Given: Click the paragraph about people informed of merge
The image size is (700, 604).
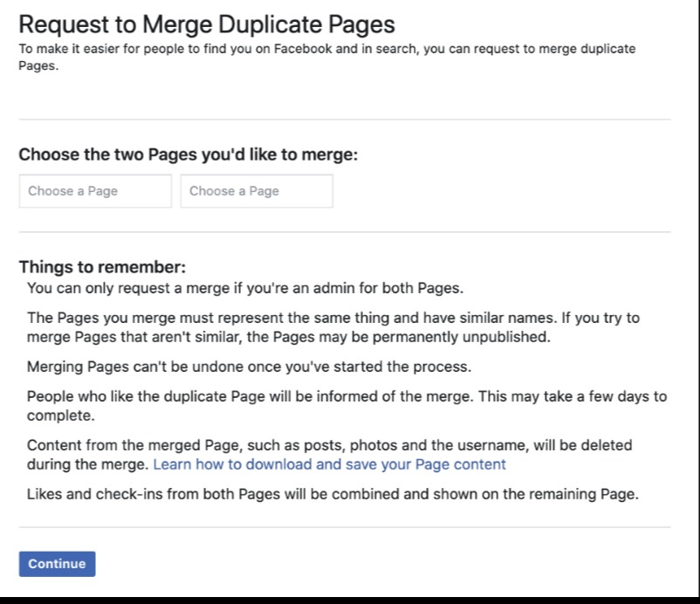Looking at the screenshot, I should tap(347, 406).
